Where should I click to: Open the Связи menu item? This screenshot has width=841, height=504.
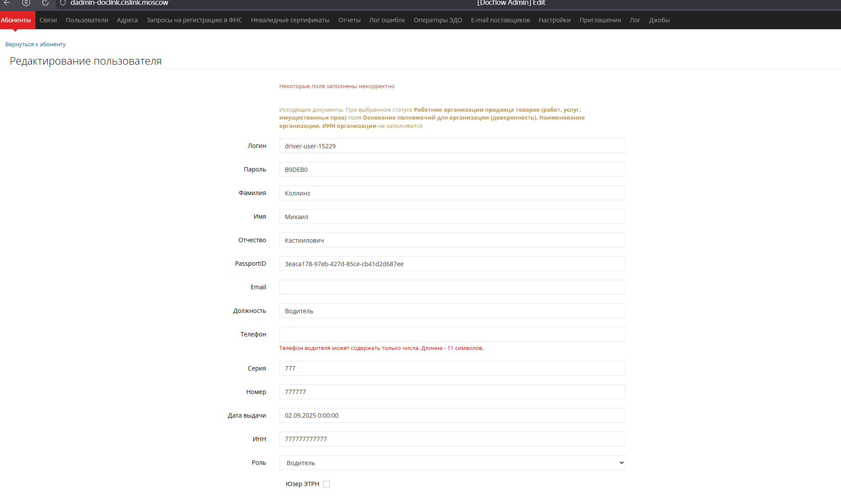48,20
